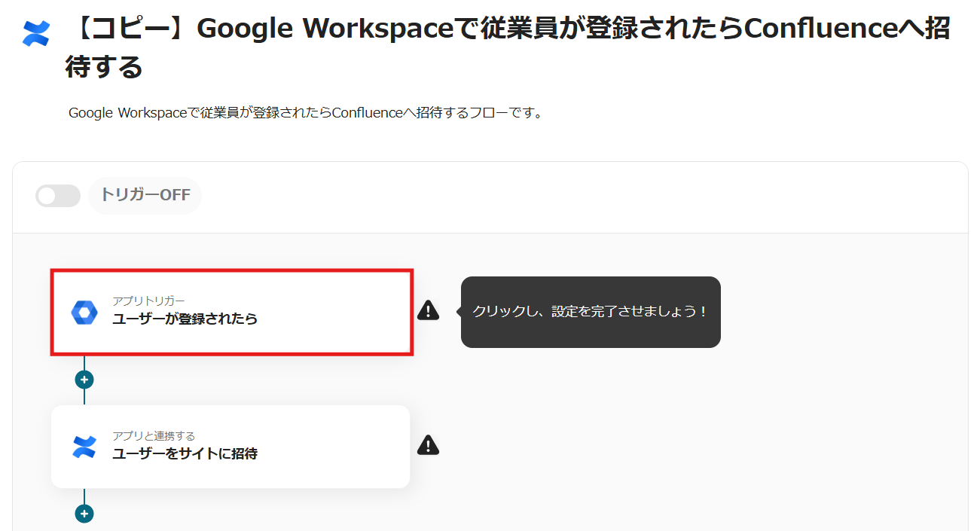Click warning icon next to ユーザーが登録されたら

coord(428,310)
